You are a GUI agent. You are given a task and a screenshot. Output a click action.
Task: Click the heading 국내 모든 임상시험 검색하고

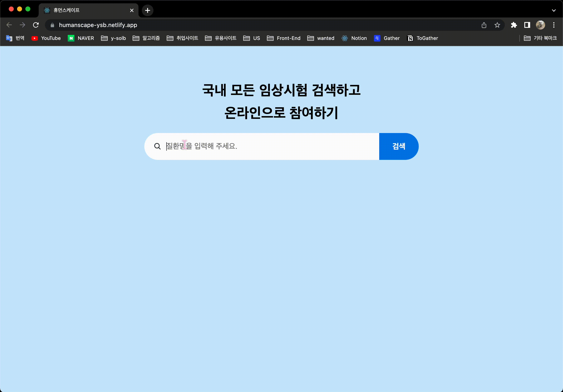(281, 90)
